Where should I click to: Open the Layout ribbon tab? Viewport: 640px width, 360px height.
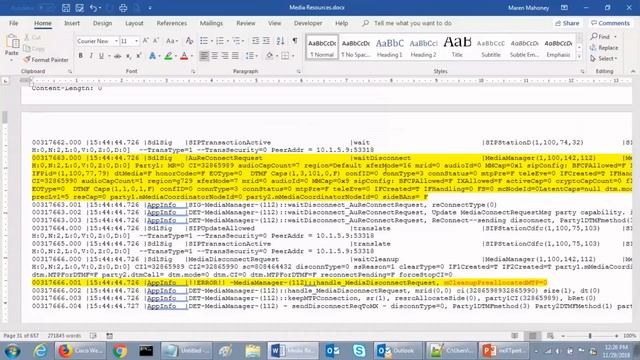(134, 23)
